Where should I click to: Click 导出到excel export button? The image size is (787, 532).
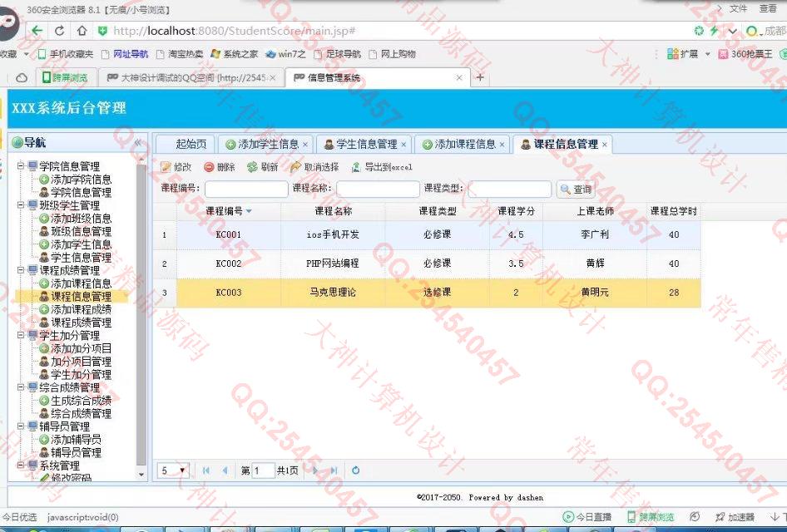point(382,167)
